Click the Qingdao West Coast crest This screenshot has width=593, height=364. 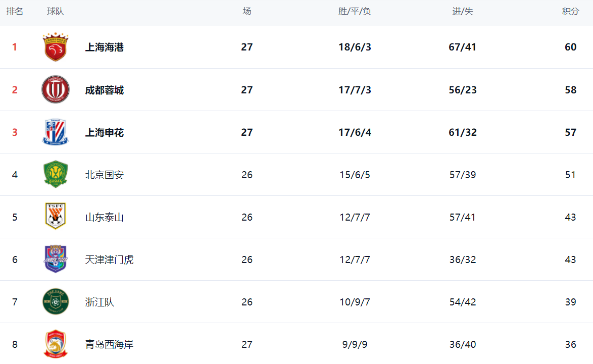(55, 344)
